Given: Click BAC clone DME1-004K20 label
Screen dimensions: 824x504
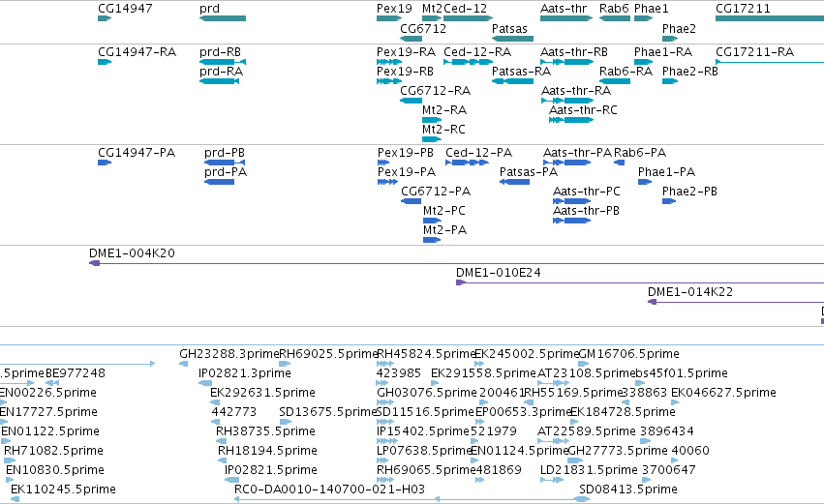Looking at the screenshot, I should (132, 253).
